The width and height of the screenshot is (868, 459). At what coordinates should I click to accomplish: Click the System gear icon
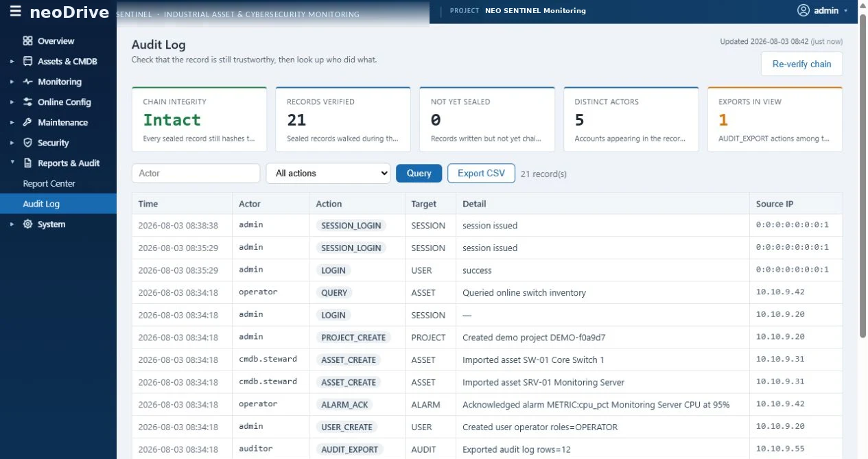click(x=27, y=224)
